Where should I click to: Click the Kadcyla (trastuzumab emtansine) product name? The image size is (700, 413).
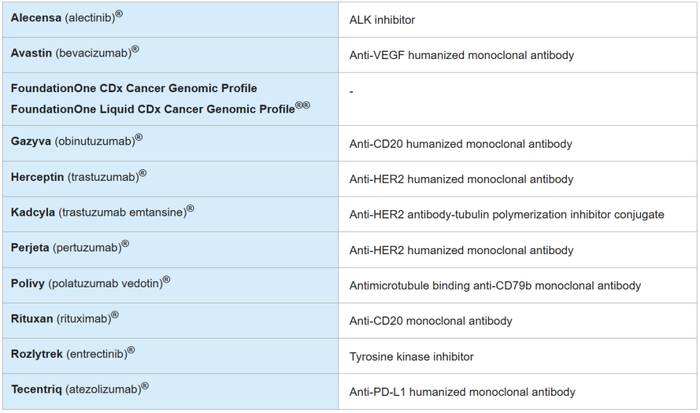pyautogui.click(x=102, y=213)
